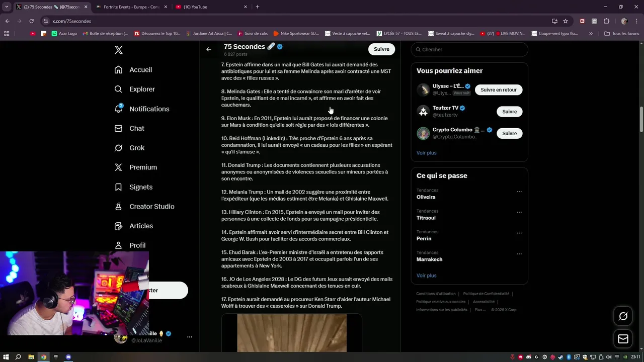Open Windows taskbar search
The image size is (644, 362).
pyautogui.click(x=18, y=357)
